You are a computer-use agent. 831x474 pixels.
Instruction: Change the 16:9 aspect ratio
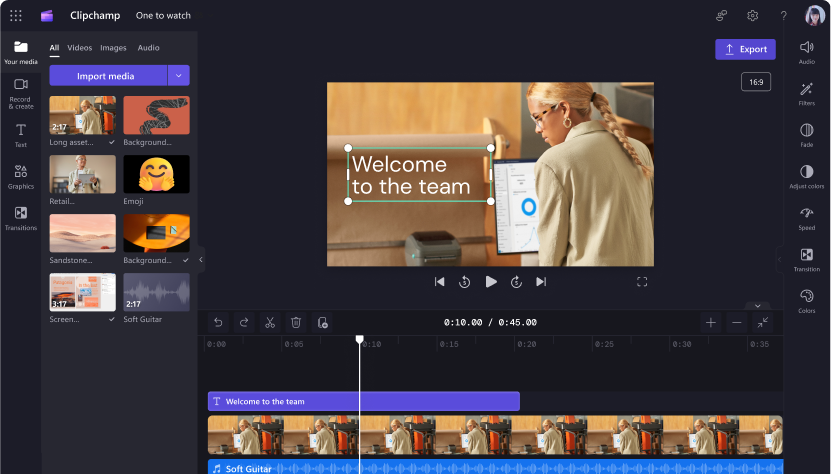756,82
